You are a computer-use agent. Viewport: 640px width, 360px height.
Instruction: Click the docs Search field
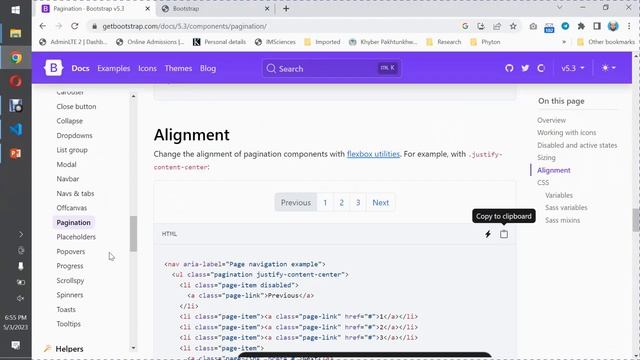[x=331, y=68]
